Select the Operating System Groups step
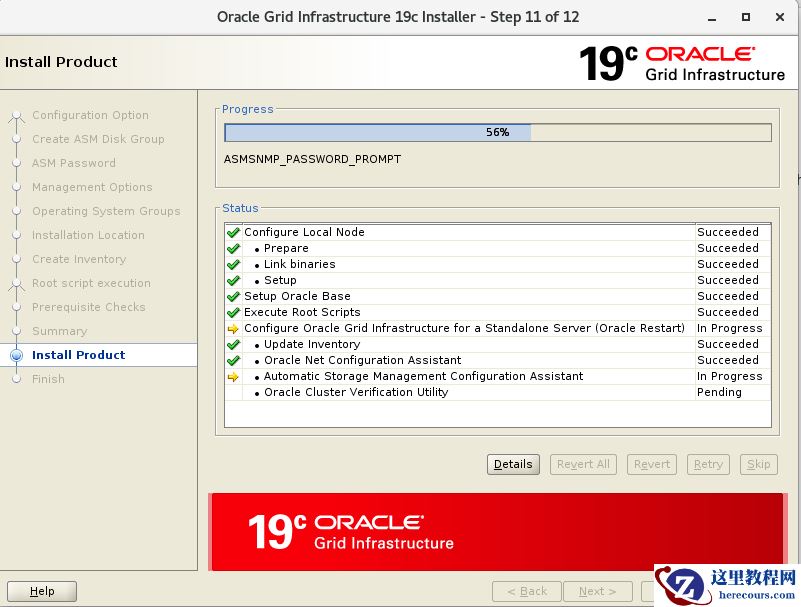This screenshot has height=607, width=801. coord(106,211)
